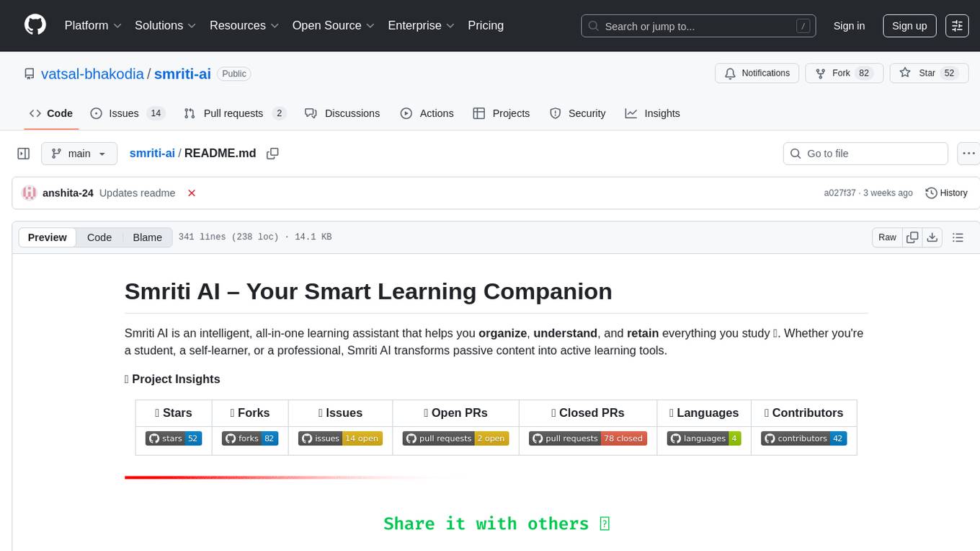Open the smriti-ai repository title link

coord(182,74)
